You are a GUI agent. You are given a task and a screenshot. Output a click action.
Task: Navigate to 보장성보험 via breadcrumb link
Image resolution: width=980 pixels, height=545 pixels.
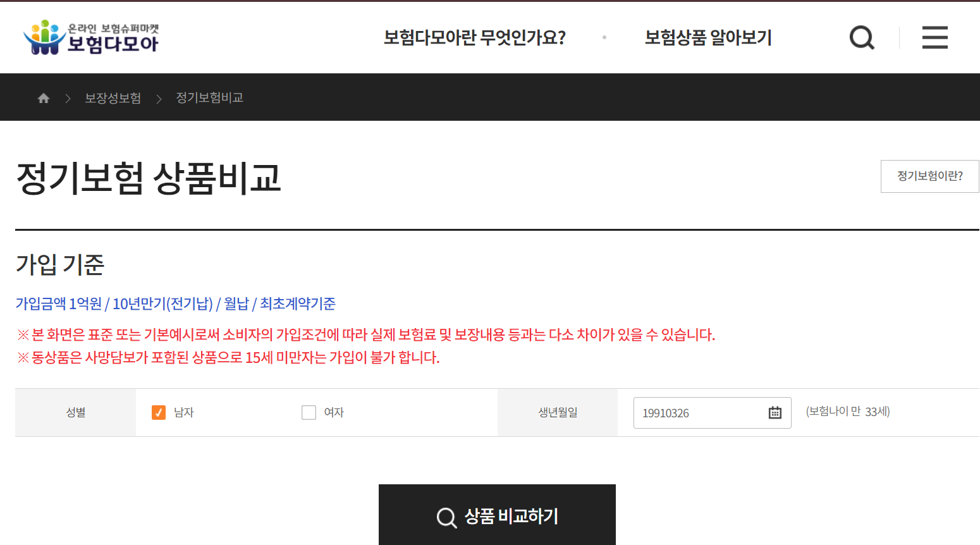pyautogui.click(x=113, y=97)
